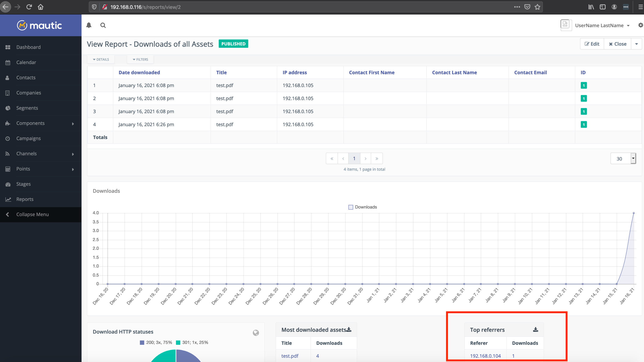This screenshot has width=644, height=362.
Task: Click the globe icon on HTTP statuses
Action: click(x=256, y=333)
